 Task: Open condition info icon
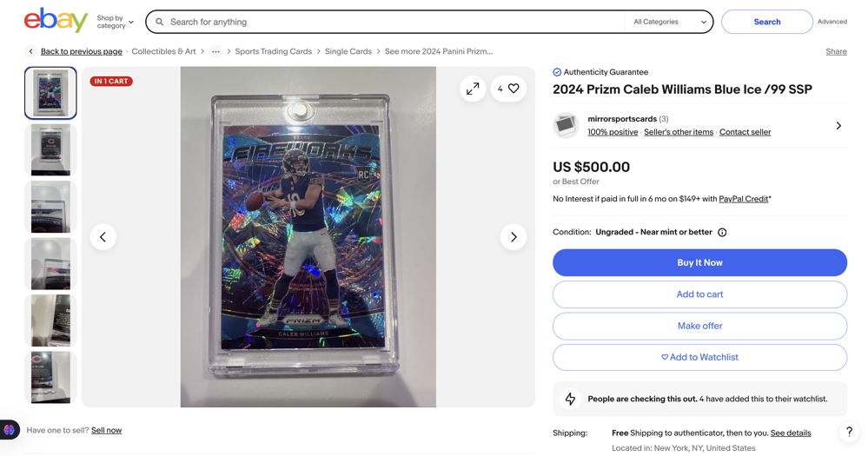(x=722, y=233)
